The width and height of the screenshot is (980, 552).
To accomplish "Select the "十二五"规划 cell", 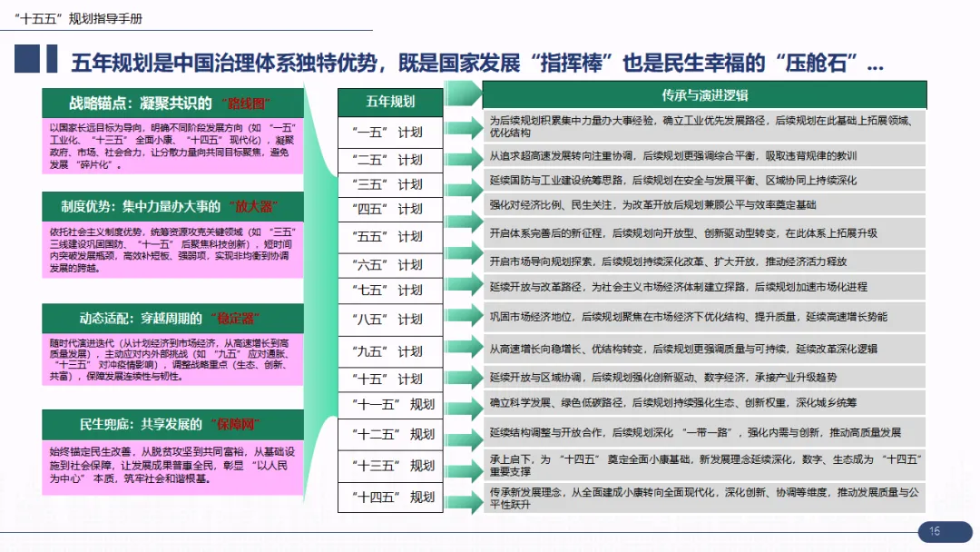I will point(390,435).
